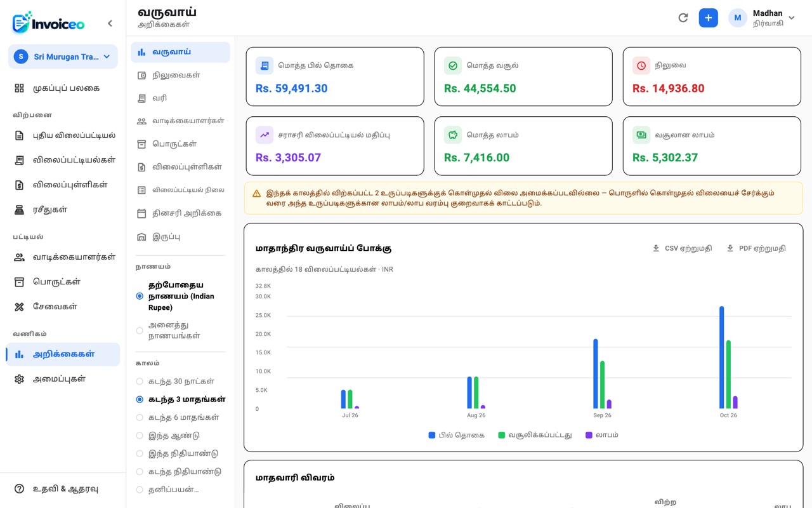Click the மொத்த பில் தொகை card icon
Viewport: 812px width, 508px height.
265,65
